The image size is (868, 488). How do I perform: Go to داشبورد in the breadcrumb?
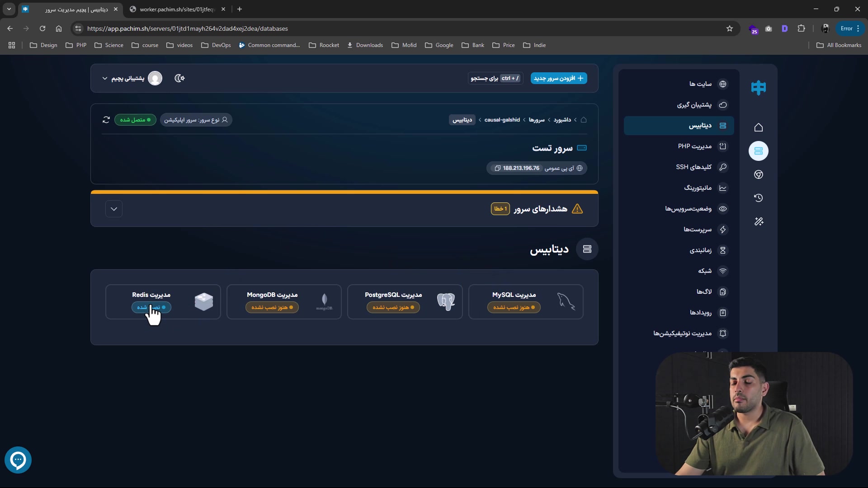pos(562,120)
